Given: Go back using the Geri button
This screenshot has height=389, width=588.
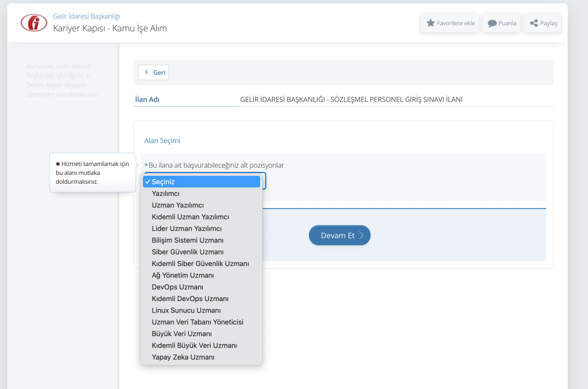Looking at the screenshot, I should pos(154,72).
